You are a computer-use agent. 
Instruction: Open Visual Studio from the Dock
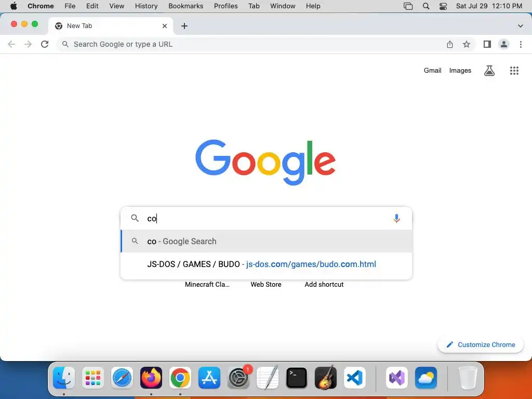(396, 378)
